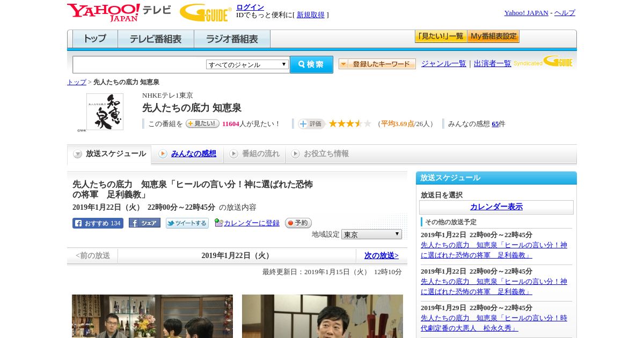This screenshot has height=338, width=644.
Task: Click the 最終更新日 timestamp text
Action: click(x=332, y=272)
